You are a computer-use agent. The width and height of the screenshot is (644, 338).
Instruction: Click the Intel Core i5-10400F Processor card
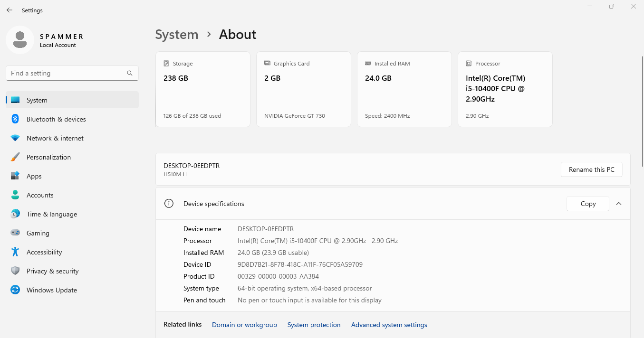click(505, 89)
